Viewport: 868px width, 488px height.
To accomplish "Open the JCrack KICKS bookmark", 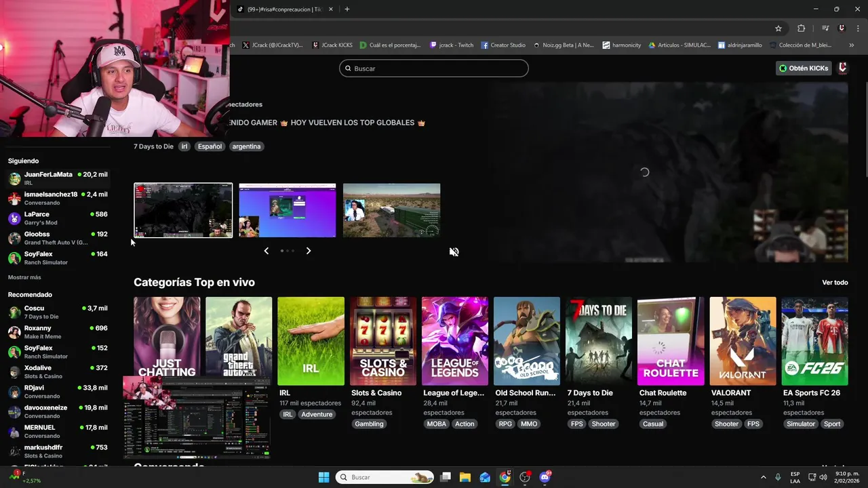I will (x=332, y=45).
